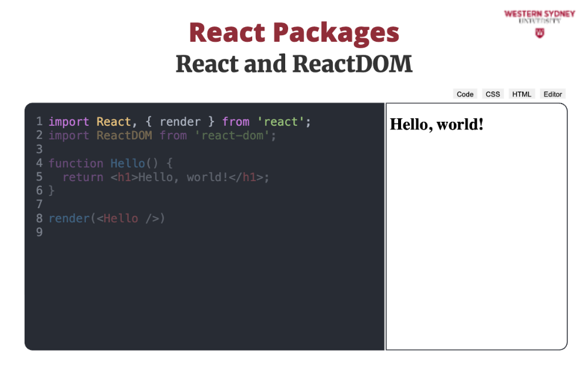
Task: Open the CSS tab
Action: click(x=493, y=94)
